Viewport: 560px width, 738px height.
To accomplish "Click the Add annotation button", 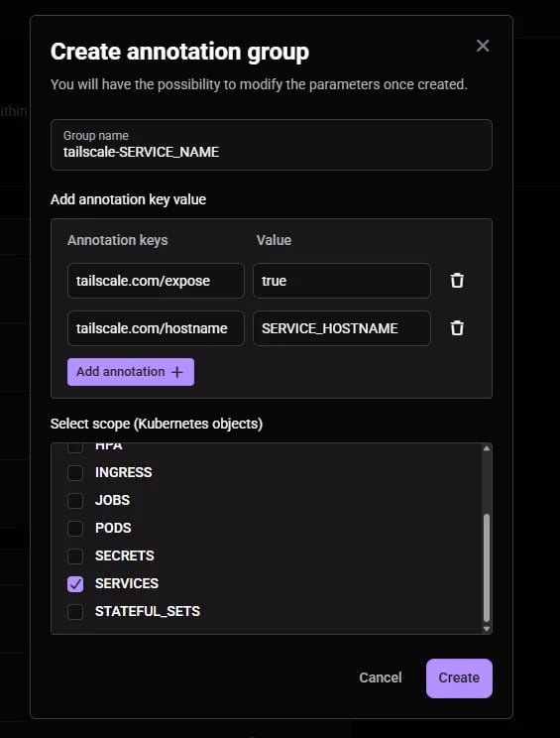I will pos(131,372).
